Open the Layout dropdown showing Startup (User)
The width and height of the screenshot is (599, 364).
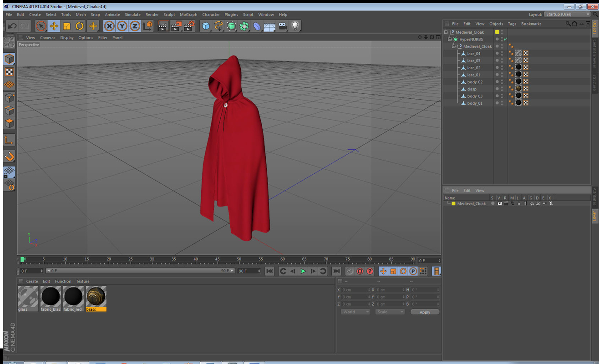(x=567, y=14)
